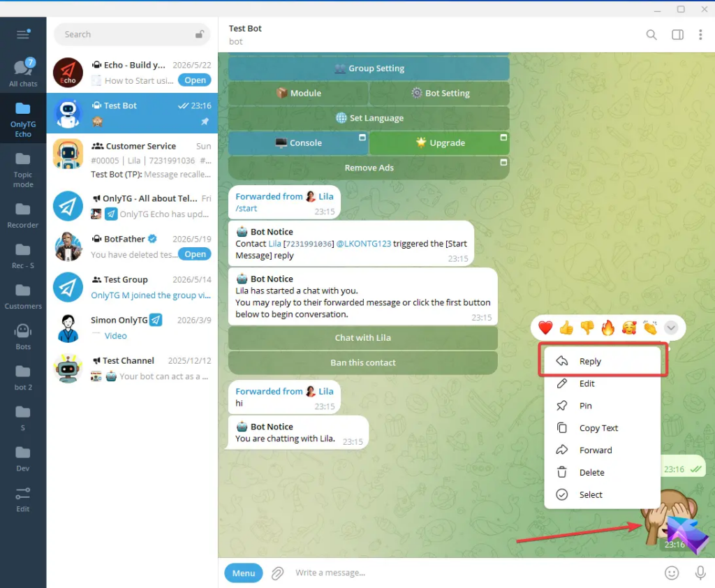This screenshot has height=588, width=715.
Task: Choose Reply in context menu
Action: pos(602,361)
